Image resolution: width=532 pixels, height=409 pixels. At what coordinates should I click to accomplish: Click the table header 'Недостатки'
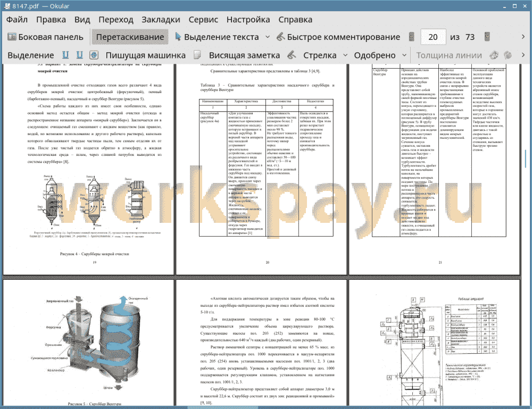(x=315, y=102)
